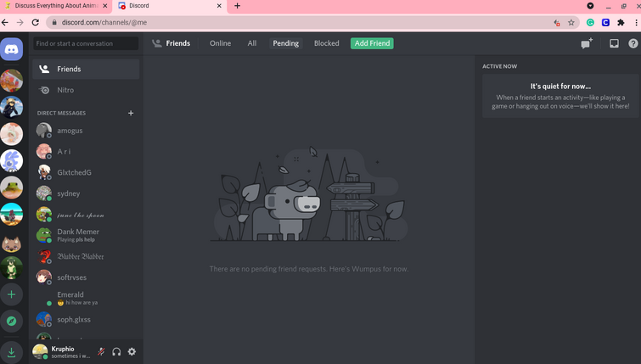Open direct message with soph.glxss
The image size is (641, 364).
pyautogui.click(x=86, y=320)
